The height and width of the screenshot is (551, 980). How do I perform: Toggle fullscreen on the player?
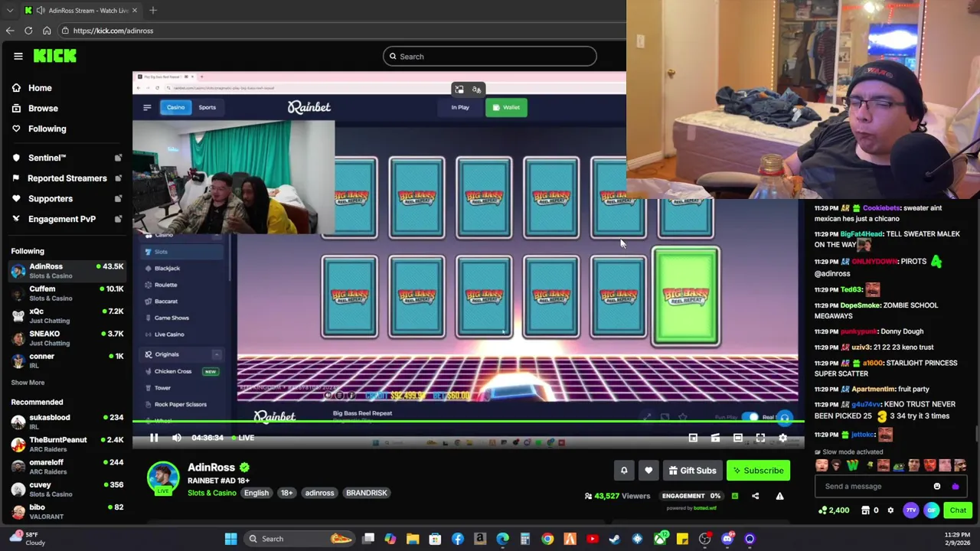pyautogui.click(x=760, y=438)
